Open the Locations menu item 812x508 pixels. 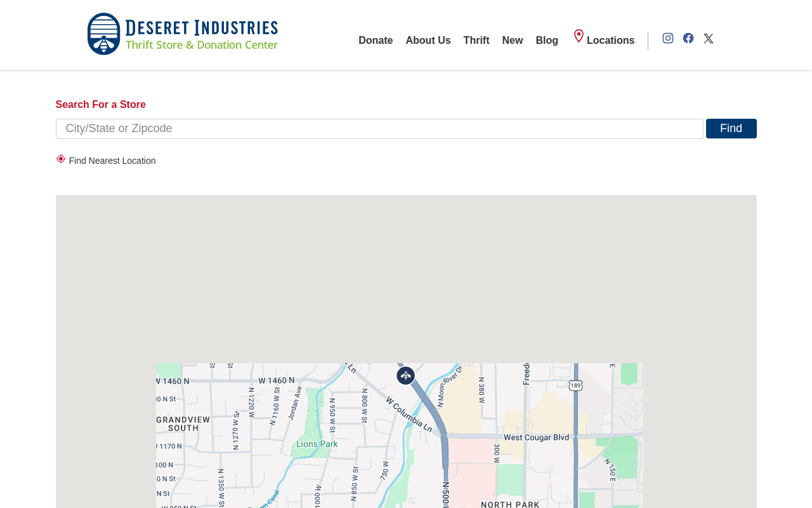610,41
